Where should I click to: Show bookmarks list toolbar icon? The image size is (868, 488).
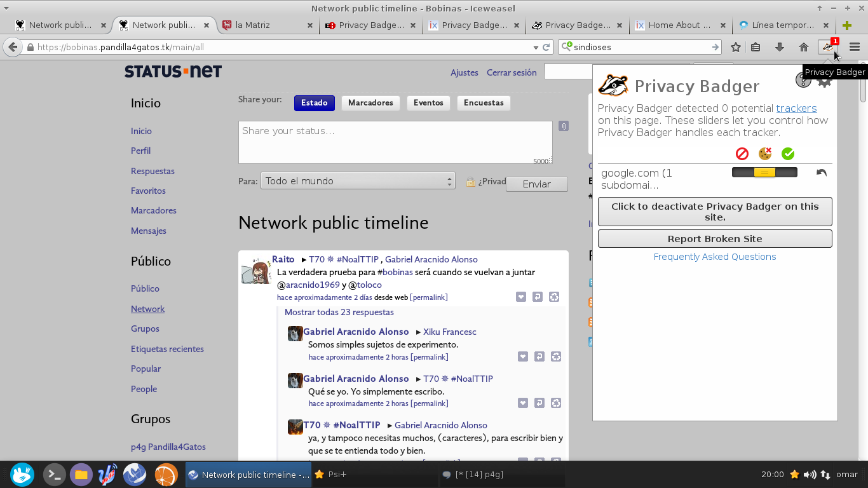pyautogui.click(x=756, y=47)
